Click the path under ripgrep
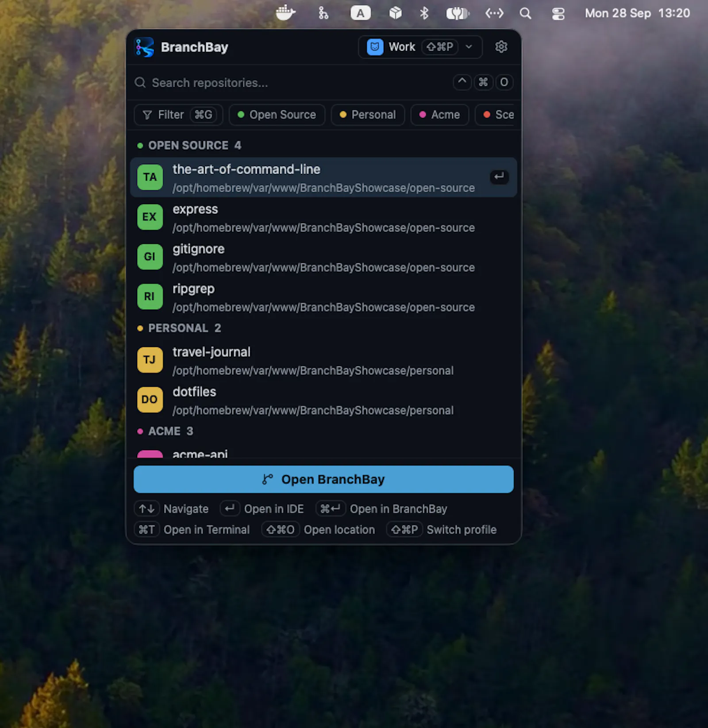The image size is (708, 728). [323, 308]
